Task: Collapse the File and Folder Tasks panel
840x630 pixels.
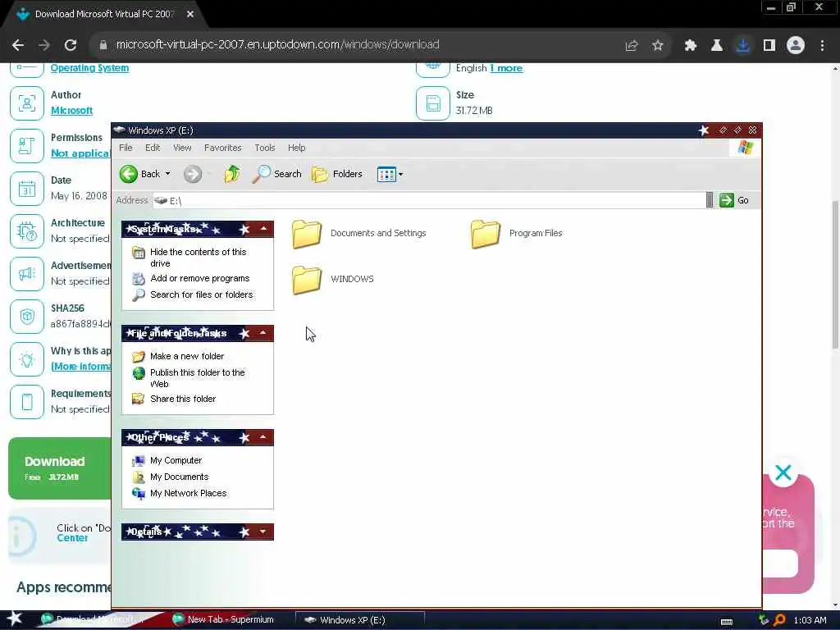Action: pos(263,333)
